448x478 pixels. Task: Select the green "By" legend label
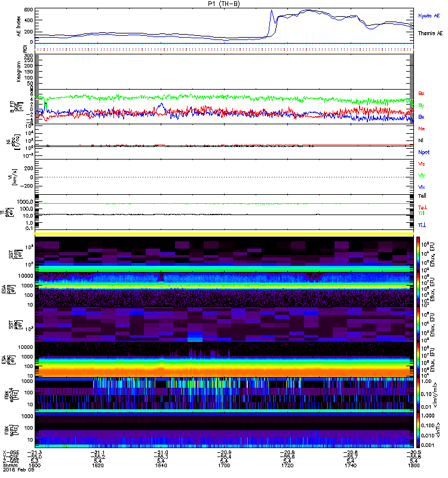click(421, 105)
